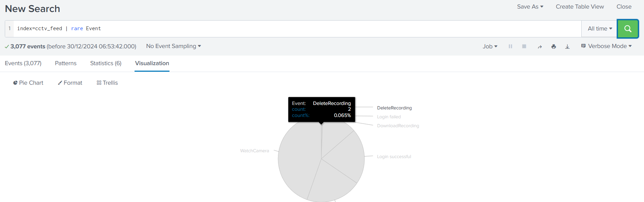Change the Verbose Mode search setting
Image resolution: width=644 pixels, height=202 pixels.
(606, 46)
